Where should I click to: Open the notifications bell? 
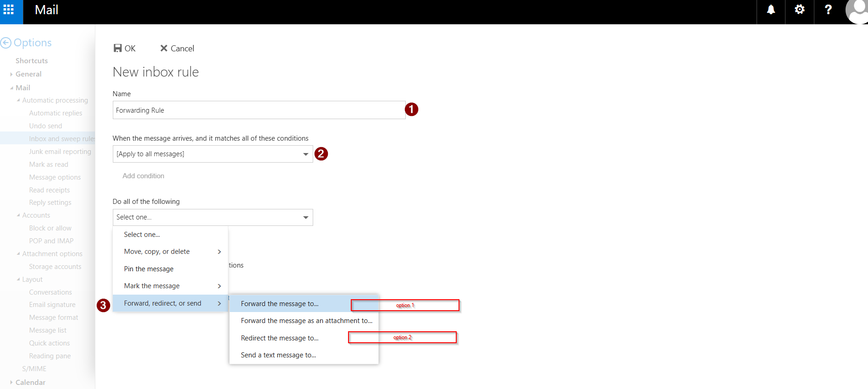coord(771,10)
